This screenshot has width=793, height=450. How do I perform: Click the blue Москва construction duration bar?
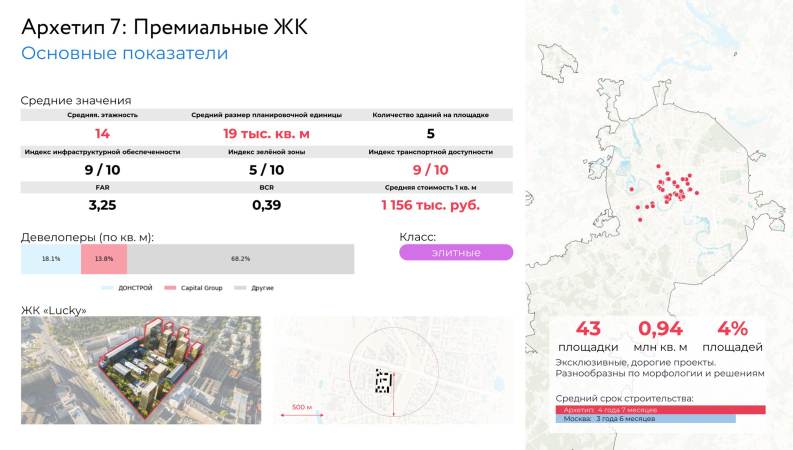645,418
